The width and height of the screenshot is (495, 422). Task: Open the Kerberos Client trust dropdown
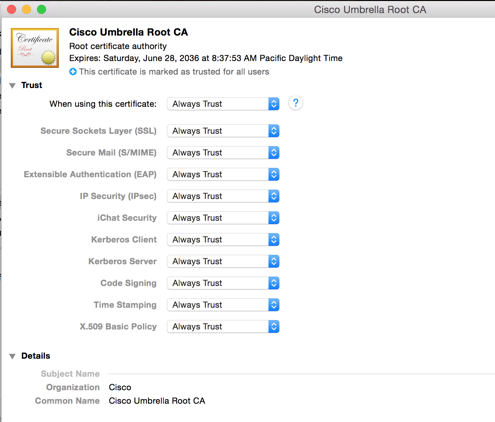pos(223,240)
